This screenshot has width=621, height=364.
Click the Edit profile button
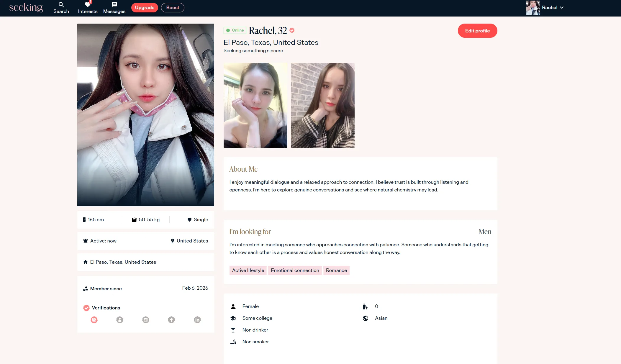click(477, 31)
